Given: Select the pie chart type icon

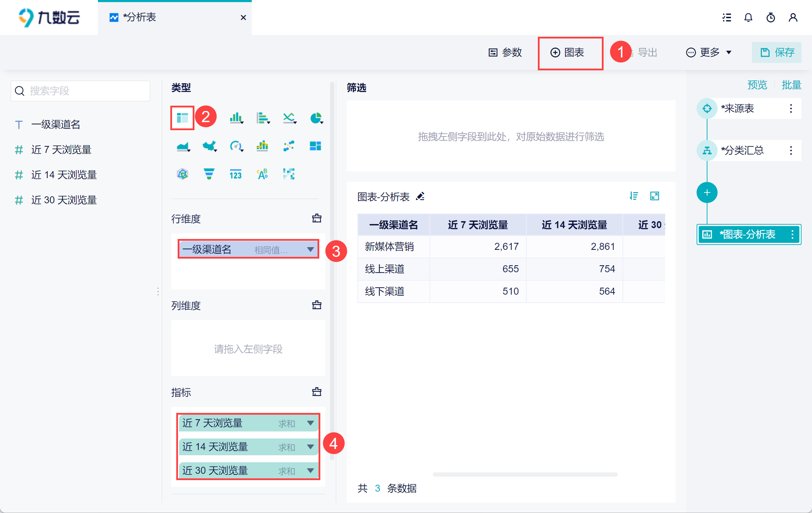Looking at the screenshot, I should (316, 118).
